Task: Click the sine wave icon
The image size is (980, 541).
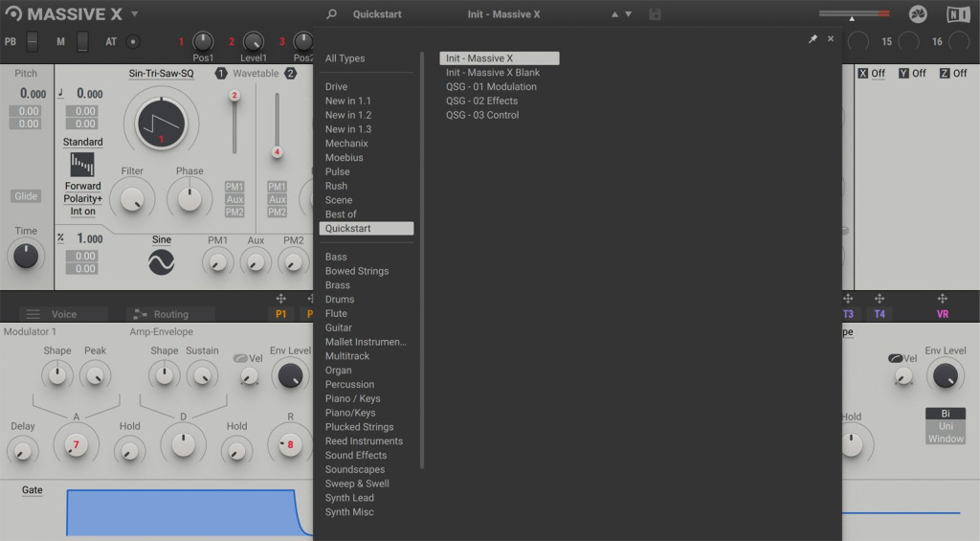Action: (161, 262)
